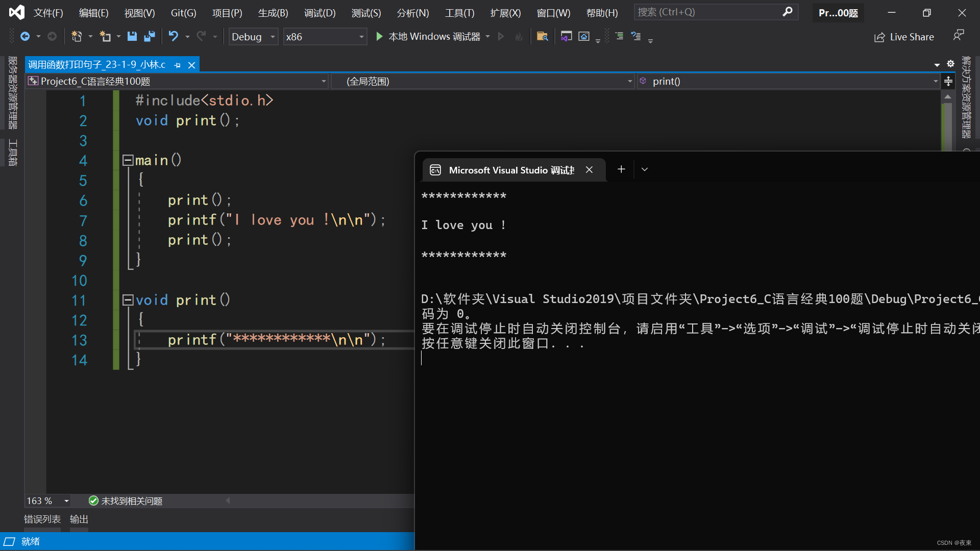Collapse the void print() function block
This screenshot has width=980, height=551.
tap(128, 300)
